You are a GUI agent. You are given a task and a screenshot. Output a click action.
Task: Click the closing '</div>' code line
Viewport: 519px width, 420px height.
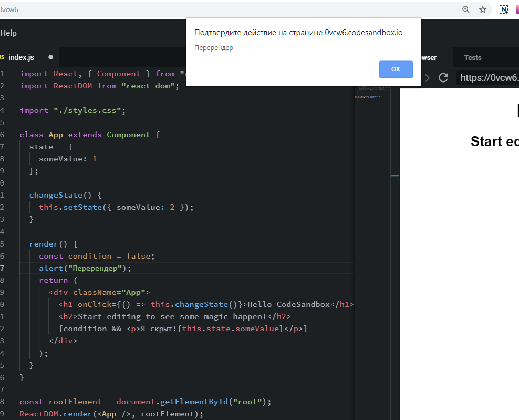pyautogui.click(x=63, y=341)
